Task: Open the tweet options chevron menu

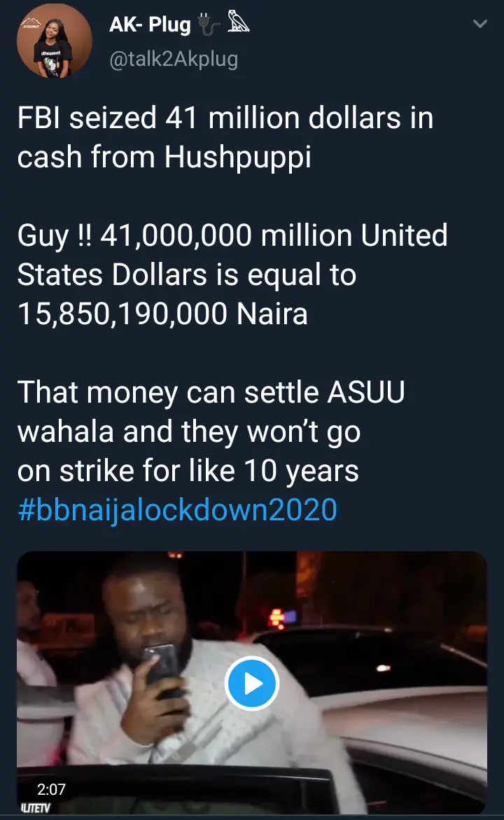Action: click(480, 25)
